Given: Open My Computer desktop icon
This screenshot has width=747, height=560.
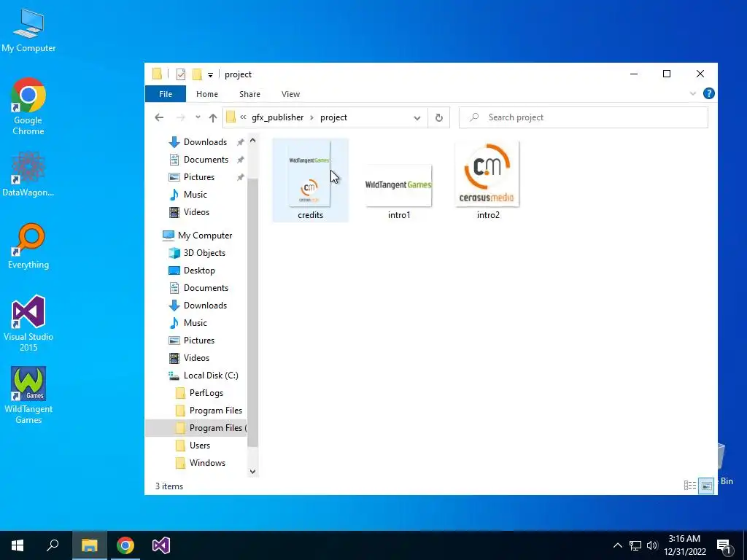Looking at the screenshot, I should (28, 31).
